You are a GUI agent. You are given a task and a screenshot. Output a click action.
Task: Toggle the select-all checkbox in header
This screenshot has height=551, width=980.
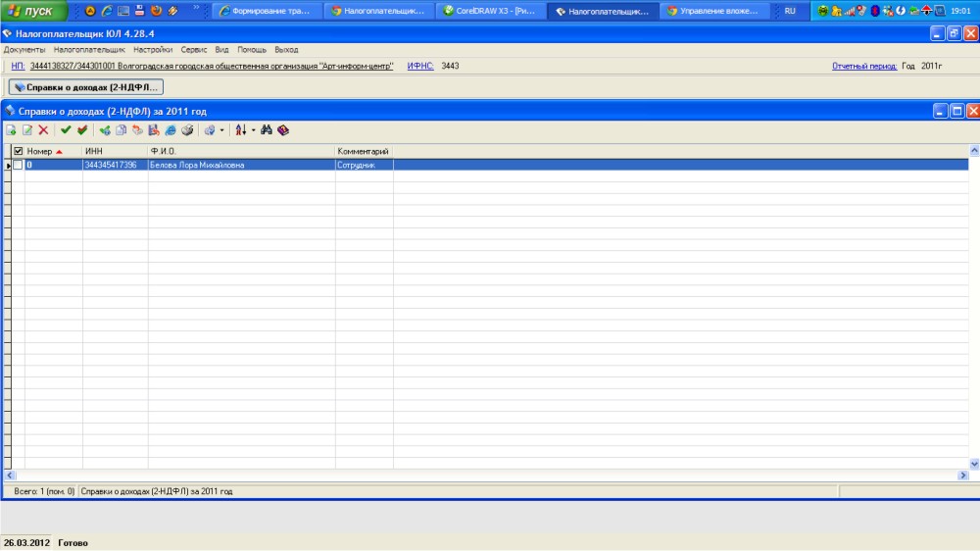pyautogui.click(x=18, y=151)
